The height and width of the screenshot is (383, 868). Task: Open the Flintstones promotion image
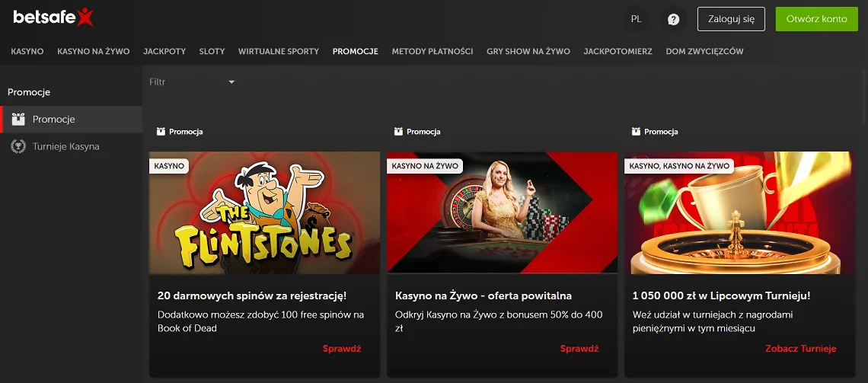(x=265, y=212)
